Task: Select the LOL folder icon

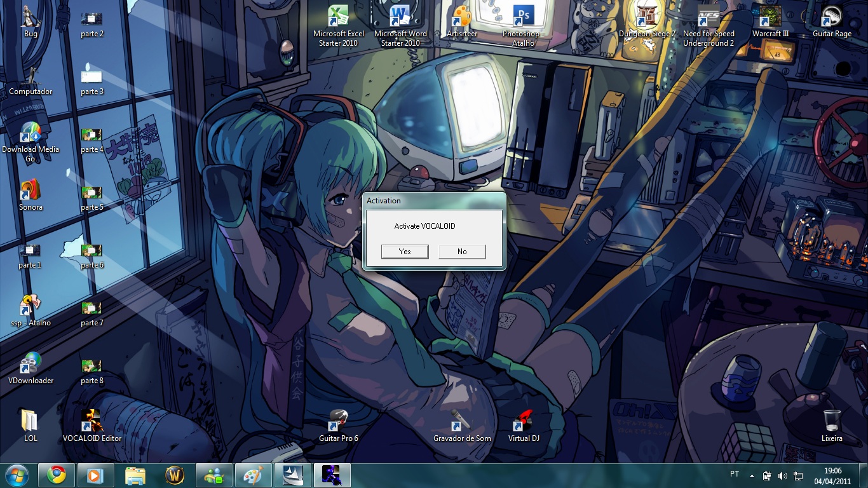Action: coord(31,426)
